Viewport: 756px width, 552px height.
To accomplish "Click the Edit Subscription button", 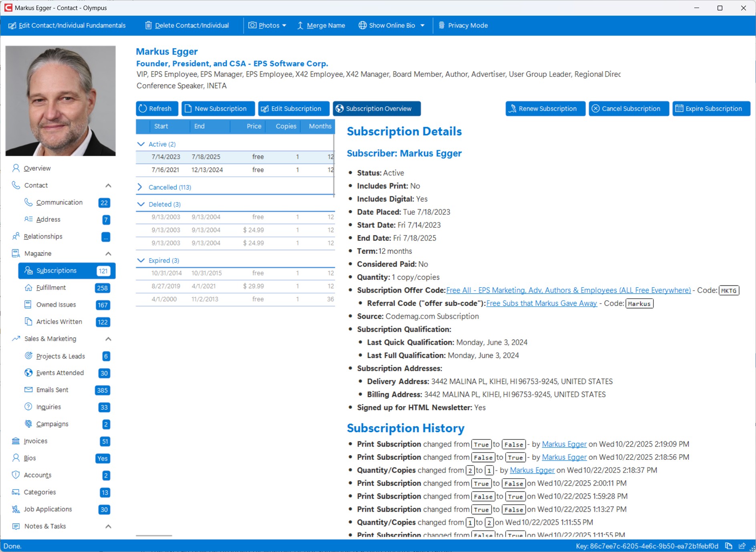I will click(x=294, y=109).
